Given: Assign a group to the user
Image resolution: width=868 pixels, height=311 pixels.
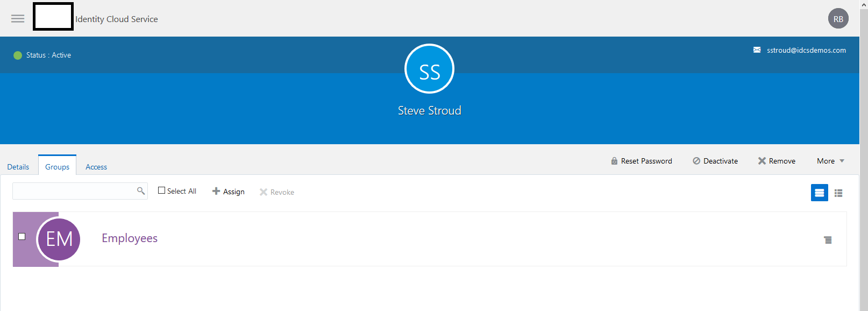Looking at the screenshot, I should pyautogui.click(x=229, y=192).
